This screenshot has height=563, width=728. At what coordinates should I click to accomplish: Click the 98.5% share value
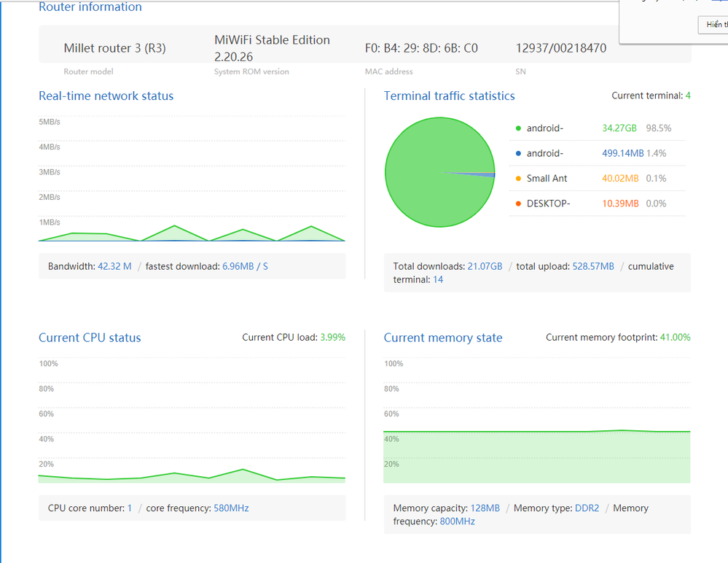[x=658, y=128]
